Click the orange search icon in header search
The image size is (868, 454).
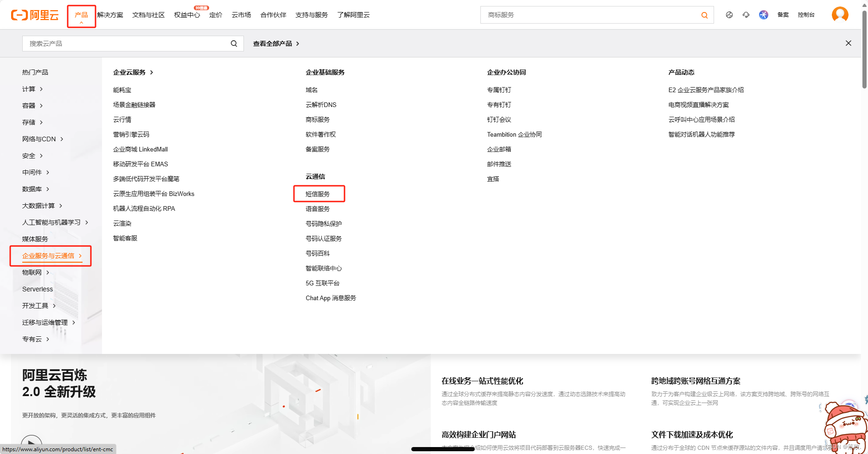pyautogui.click(x=704, y=15)
